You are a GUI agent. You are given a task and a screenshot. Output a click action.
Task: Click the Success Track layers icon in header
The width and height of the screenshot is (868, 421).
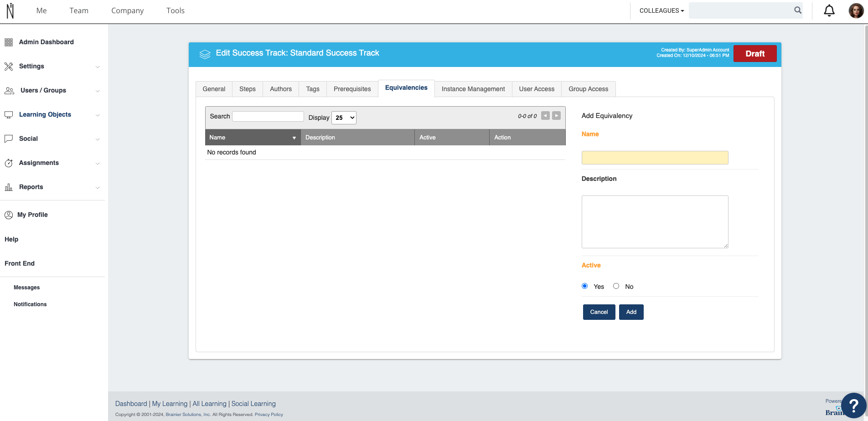tap(205, 54)
